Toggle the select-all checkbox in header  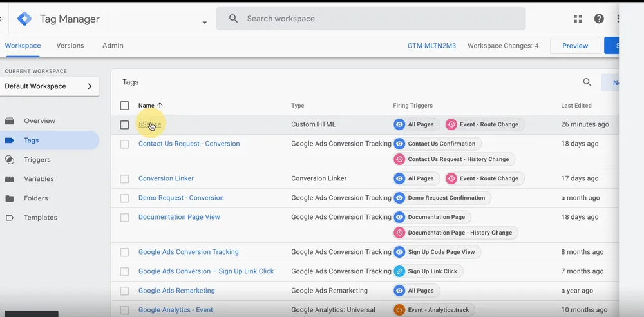(124, 106)
